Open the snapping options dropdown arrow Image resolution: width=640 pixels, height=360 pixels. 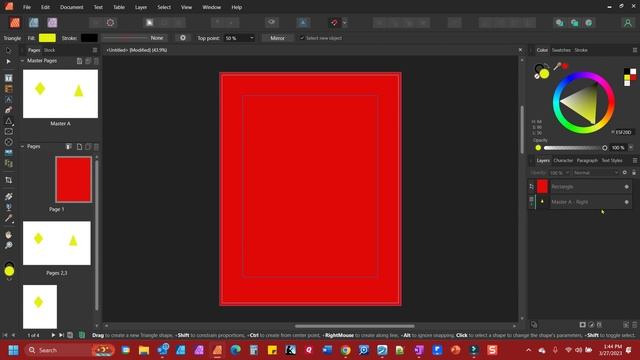click(x=344, y=23)
